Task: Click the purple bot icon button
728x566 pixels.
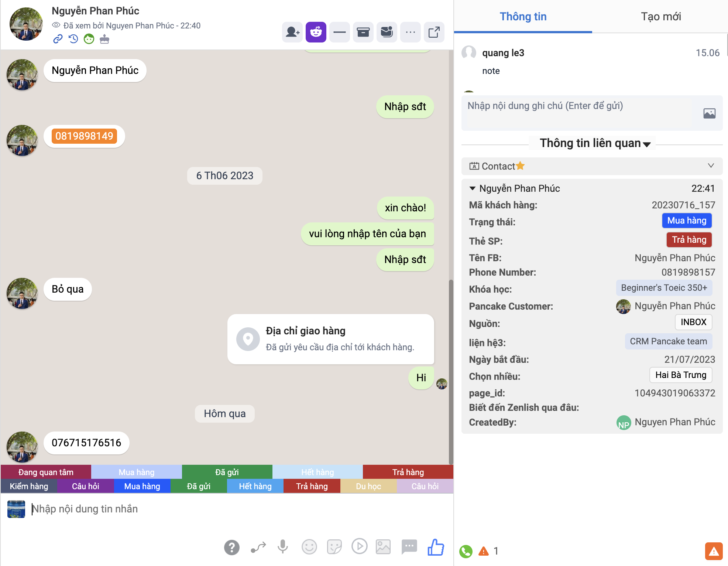Action: (x=316, y=33)
